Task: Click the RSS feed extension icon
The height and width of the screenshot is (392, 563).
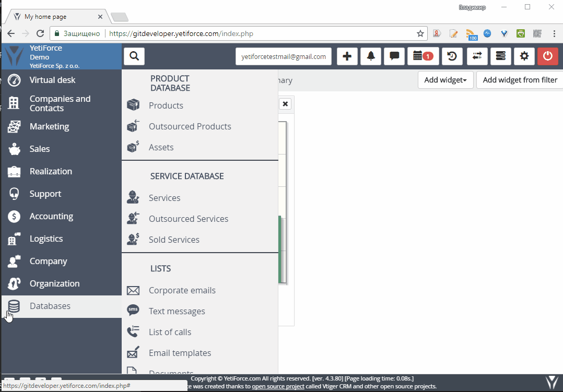Action: point(471,34)
